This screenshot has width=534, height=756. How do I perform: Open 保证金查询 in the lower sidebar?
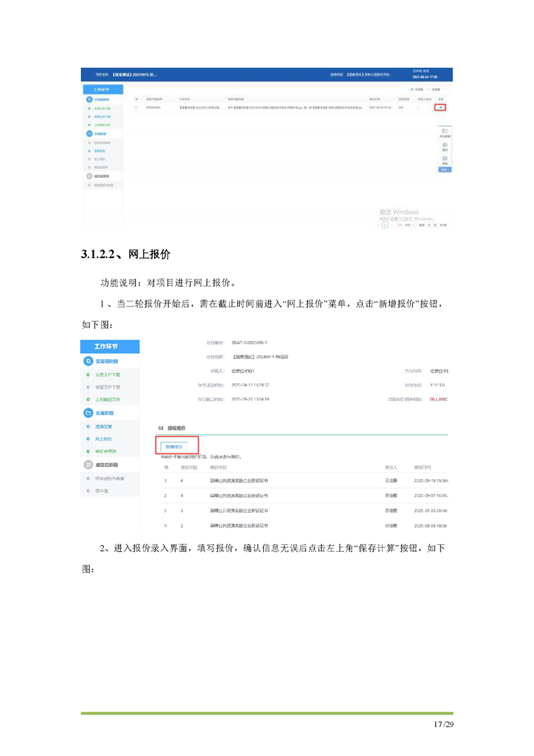[x=105, y=451]
